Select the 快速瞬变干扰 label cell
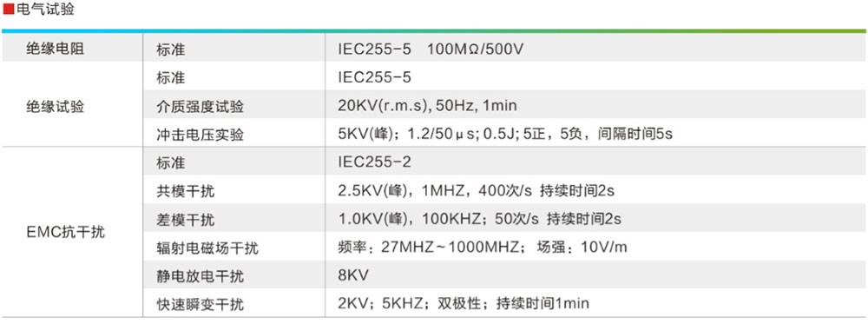The image size is (868, 324). [x=234, y=304]
